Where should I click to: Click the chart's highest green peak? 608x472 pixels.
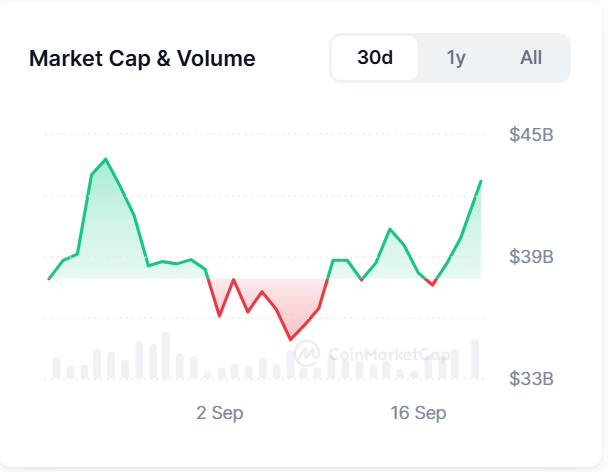click(x=106, y=159)
